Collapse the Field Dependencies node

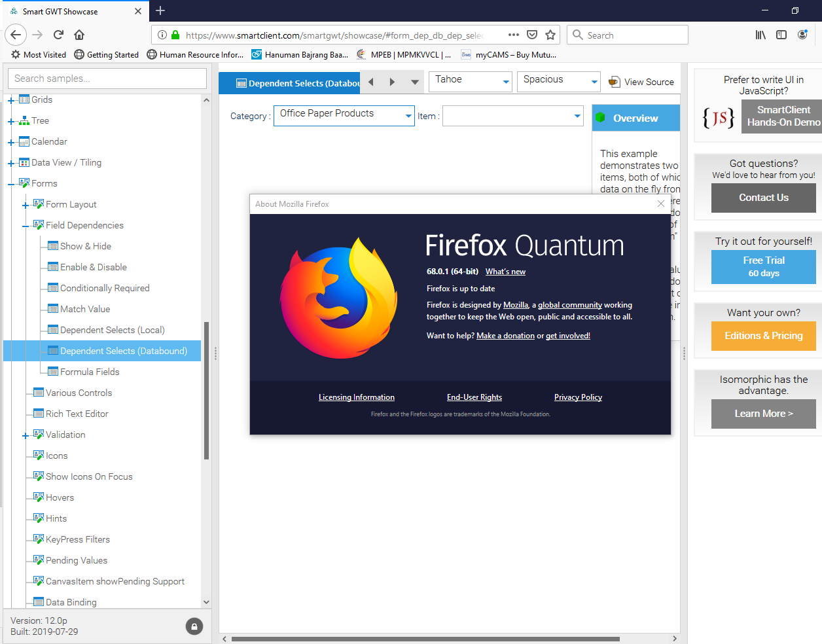click(x=25, y=226)
